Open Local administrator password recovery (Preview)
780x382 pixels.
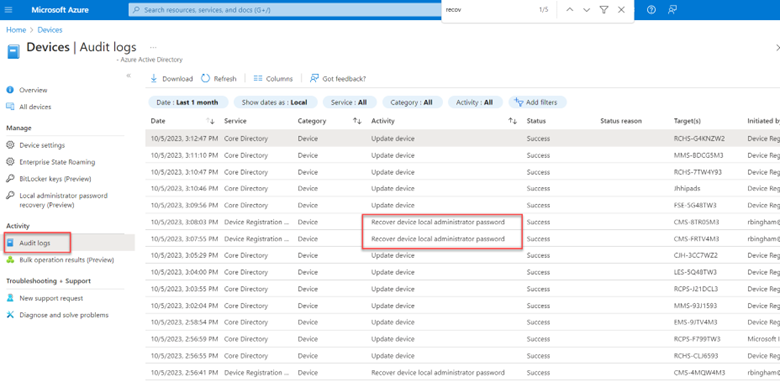click(63, 200)
